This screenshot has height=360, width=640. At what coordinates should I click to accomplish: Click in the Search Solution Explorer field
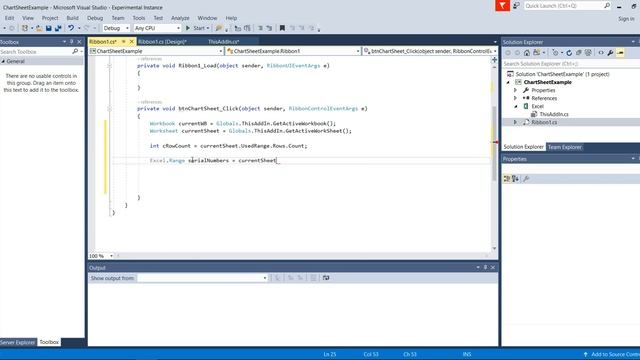(571, 64)
